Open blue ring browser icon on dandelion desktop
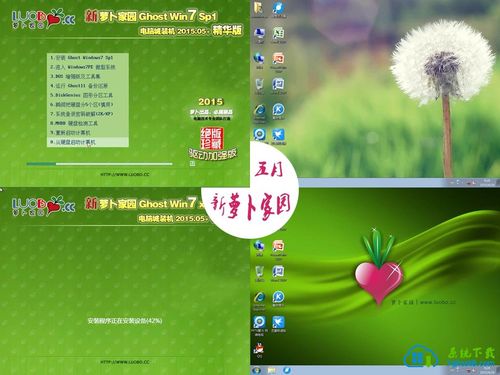Screen dimensions: 500x375 tap(259, 136)
